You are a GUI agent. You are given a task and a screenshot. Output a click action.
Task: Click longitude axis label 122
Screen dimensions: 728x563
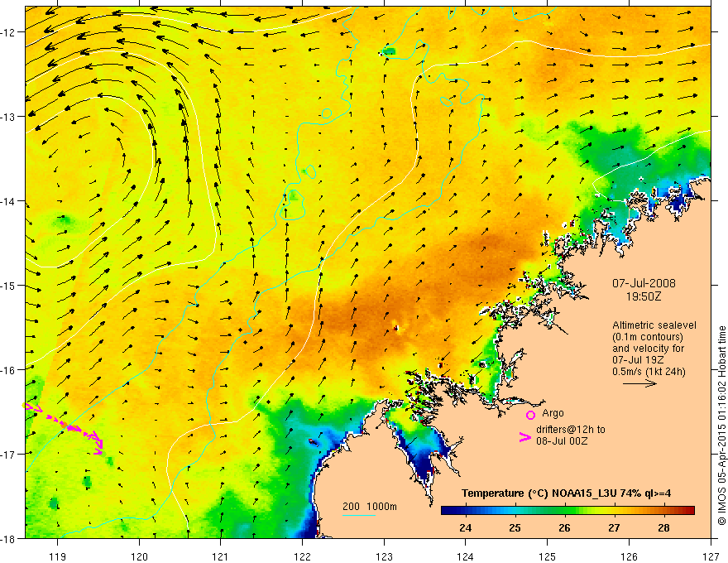pos(302,556)
